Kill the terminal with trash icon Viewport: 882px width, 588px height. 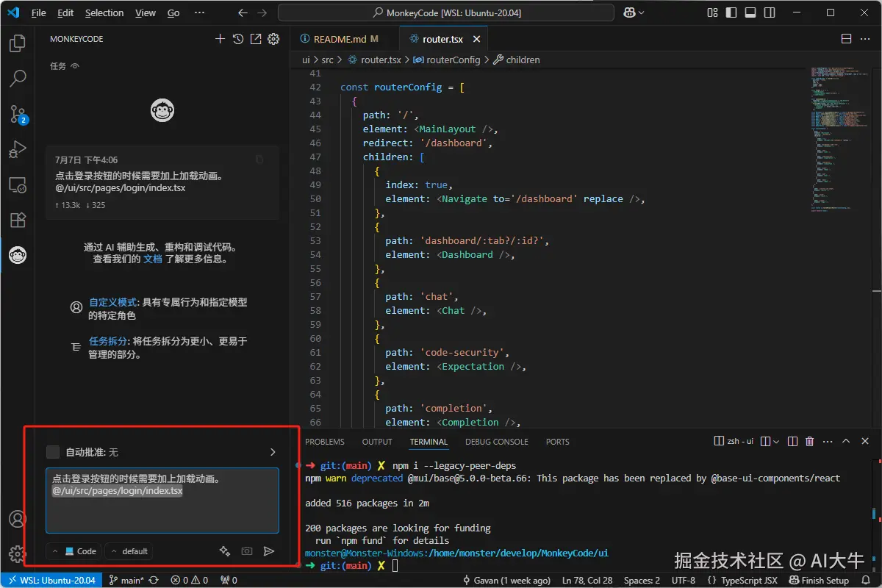[x=810, y=442]
